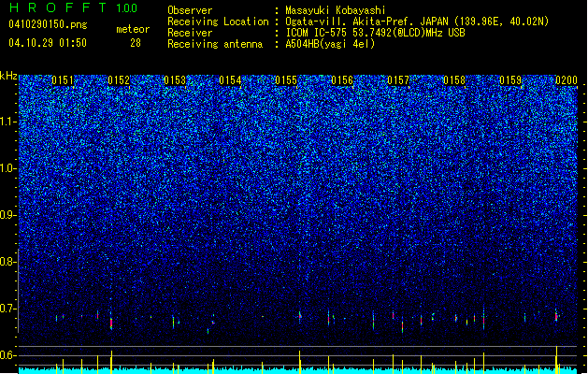Click the 0.6 kHz axis tick label
588x374 pixels.
pyautogui.click(x=8, y=355)
